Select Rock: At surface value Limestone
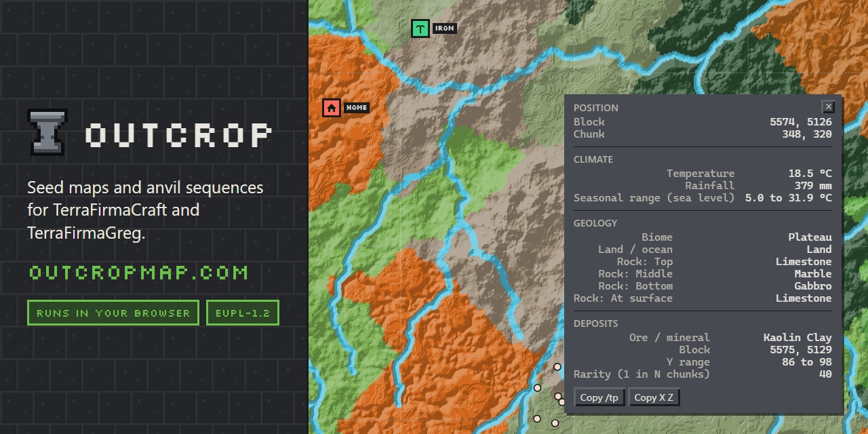The image size is (868, 434). coord(804,298)
